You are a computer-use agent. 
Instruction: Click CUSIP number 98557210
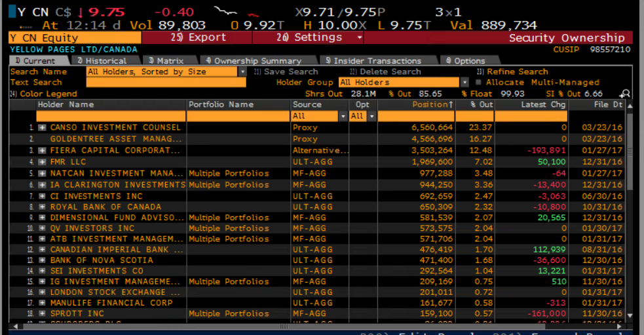click(x=610, y=49)
